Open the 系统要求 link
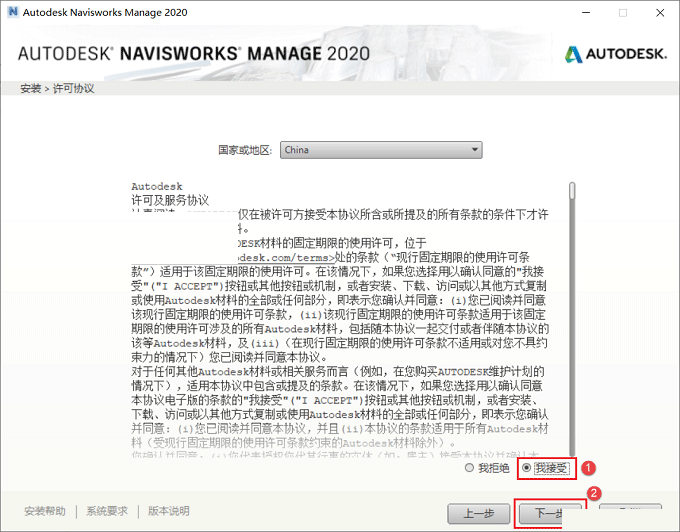 [107, 511]
